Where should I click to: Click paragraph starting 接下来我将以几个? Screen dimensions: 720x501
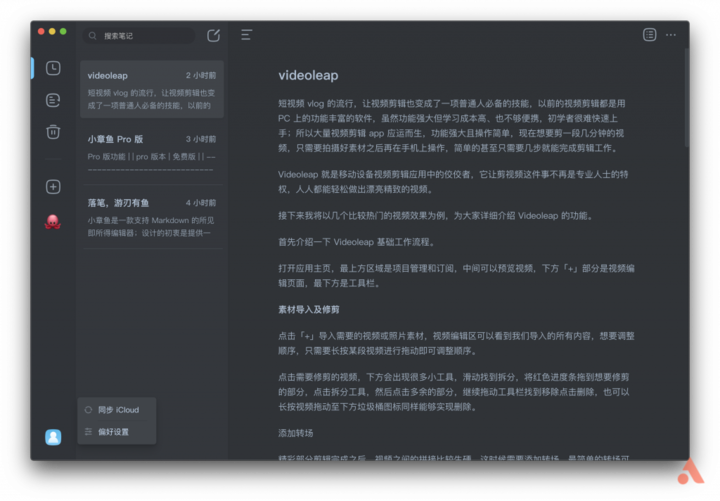(x=436, y=216)
